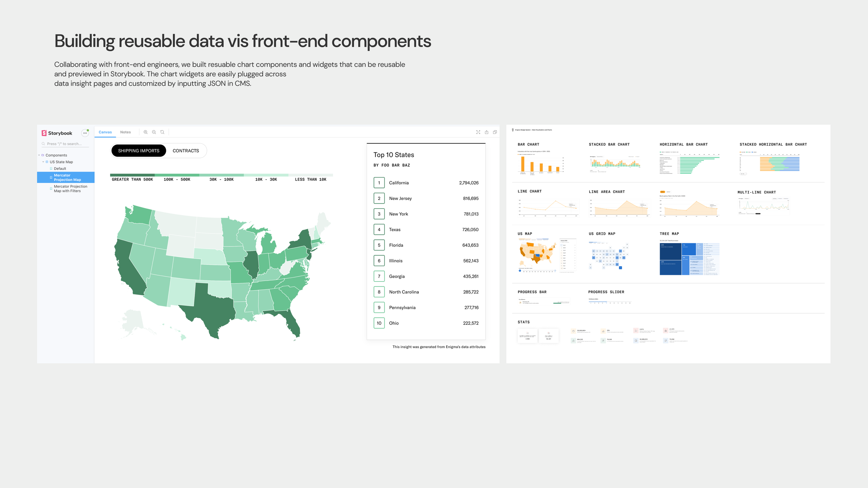Select the Components tree label
The width and height of the screenshot is (868, 488).
pyautogui.click(x=56, y=155)
